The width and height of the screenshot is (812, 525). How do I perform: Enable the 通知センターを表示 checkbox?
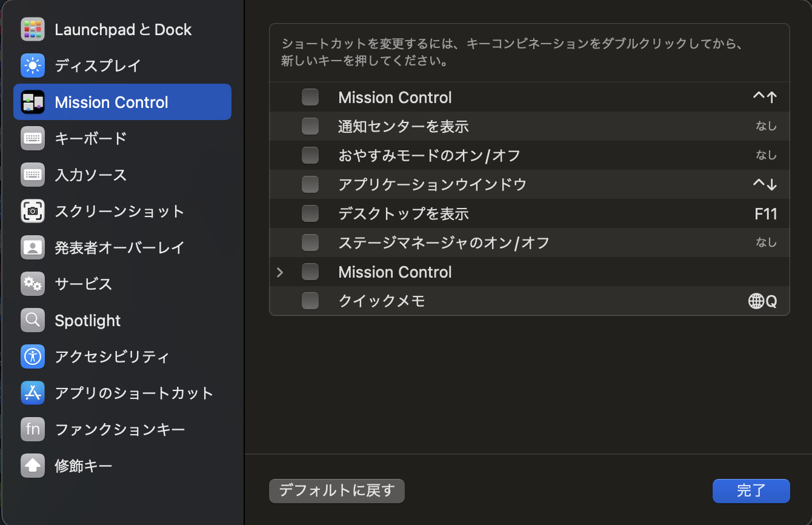coord(310,126)
